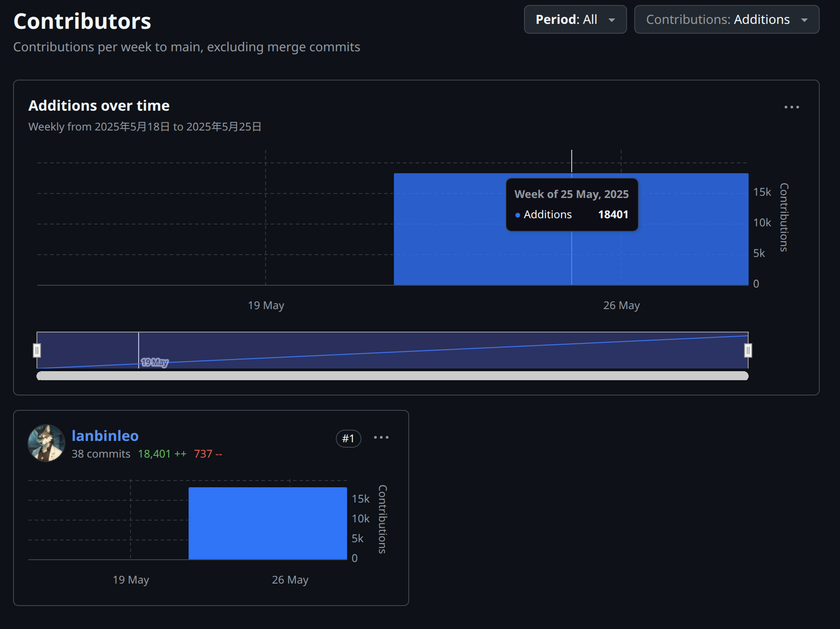Click the horizontal scrollbar under the range navigator

click(x=392, y=376)
